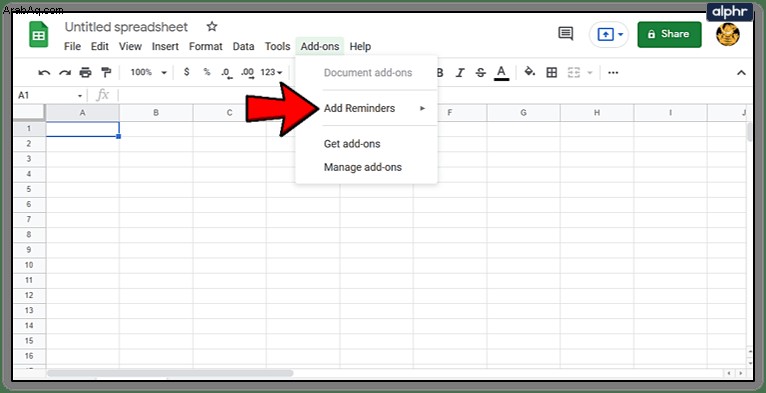The width and height of the screenshot is (766, 393).
Task: Star the Untitled spreadsheet
Action: point(212,26)
